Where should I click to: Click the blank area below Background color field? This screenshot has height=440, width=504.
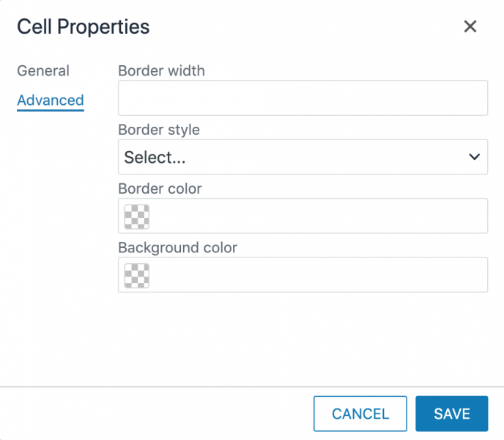303,337
